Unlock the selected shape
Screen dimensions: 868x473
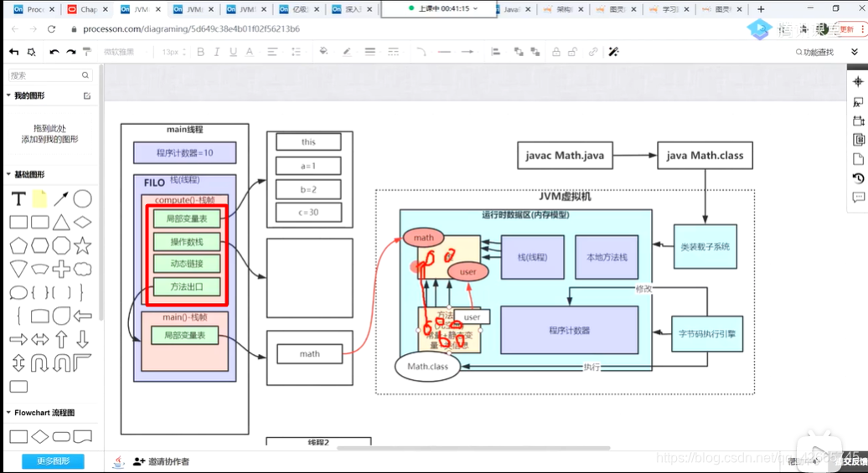(572, 51)
